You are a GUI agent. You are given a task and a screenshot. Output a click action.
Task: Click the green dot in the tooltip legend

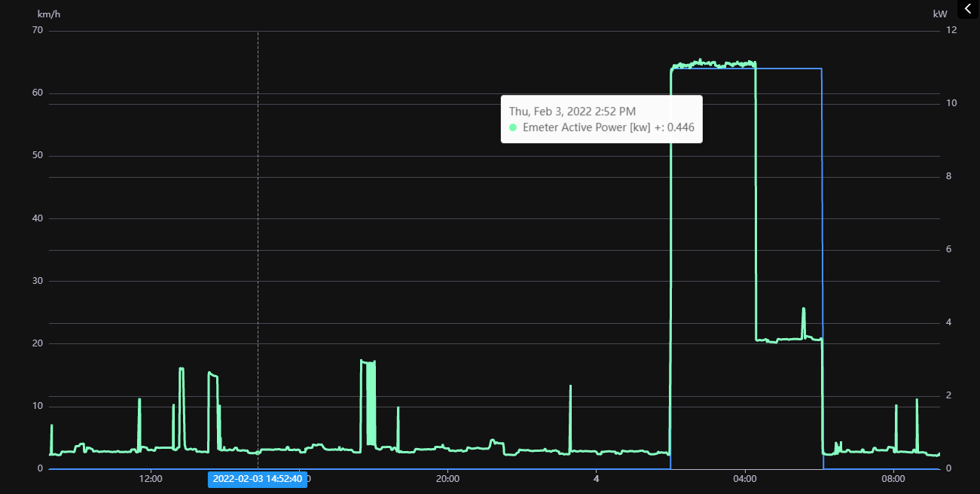point(513,127)
